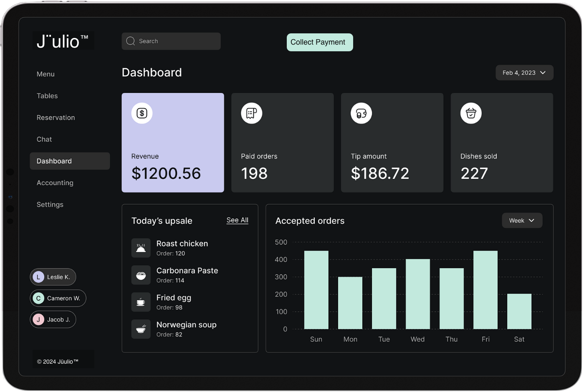Click the Thursday bar in the chart
Viewport: 584px width, 392px height.
[452, 299]
